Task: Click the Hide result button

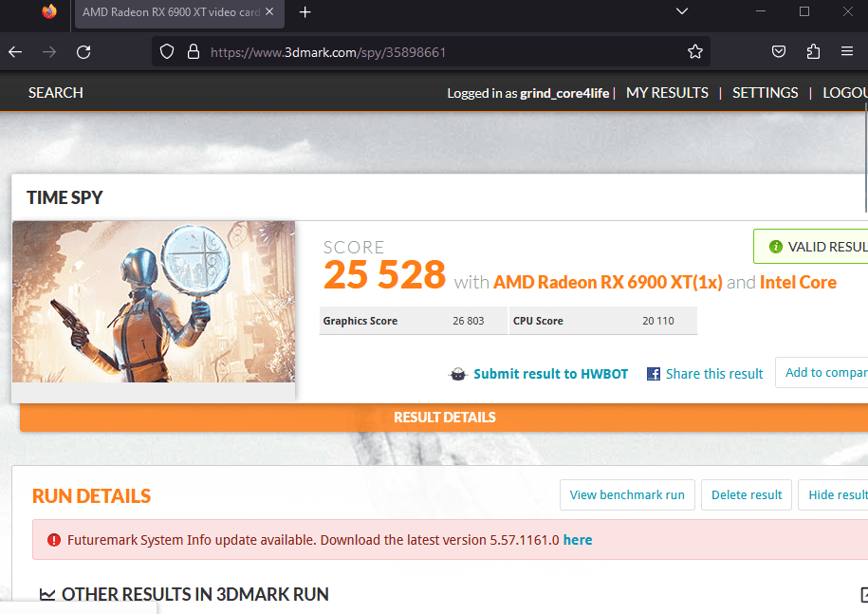Action: pos(833,495)
